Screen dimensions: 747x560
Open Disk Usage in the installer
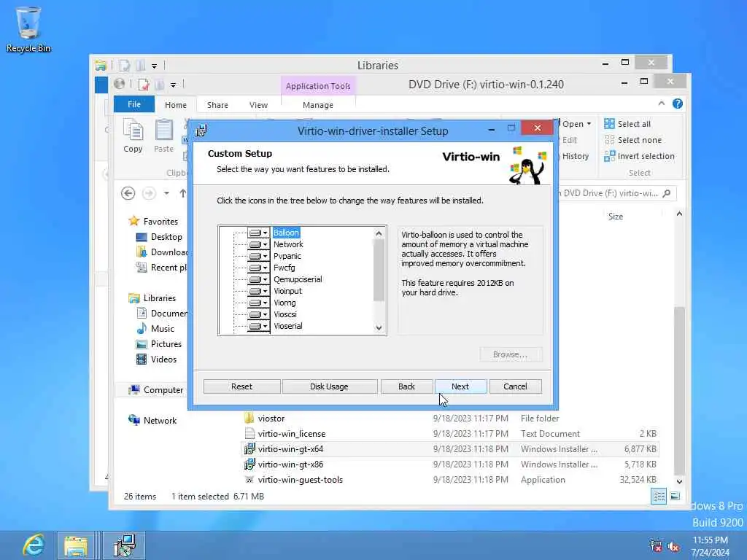pos(329,386)
